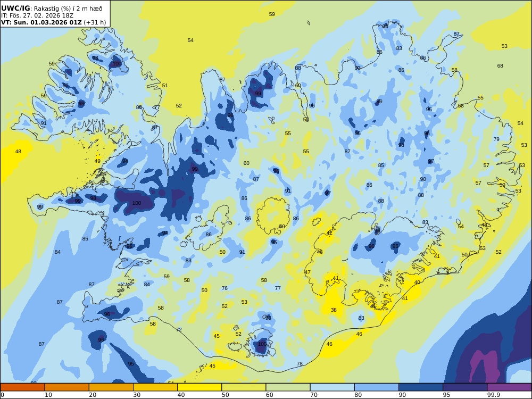Pick the 20–30 legend color segment
Screen dimensions: 532x399
coord(111,387)
